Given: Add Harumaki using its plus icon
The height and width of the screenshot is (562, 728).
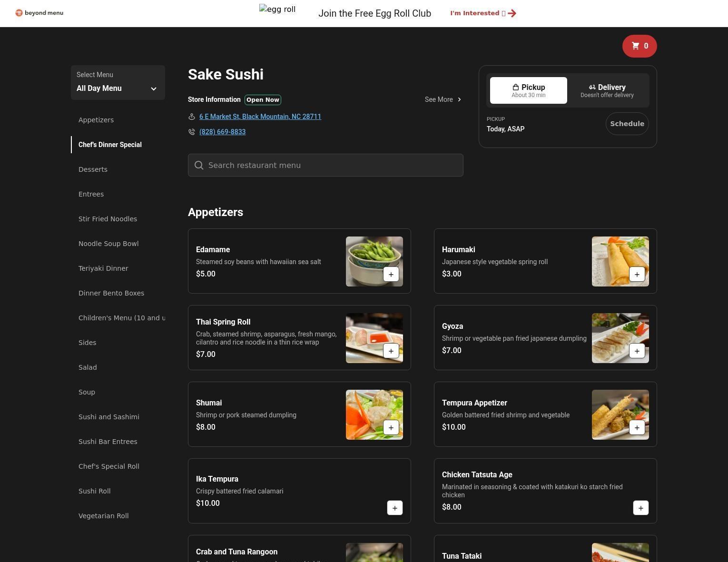Looking at the screenshot, I should tap(637, 275).
